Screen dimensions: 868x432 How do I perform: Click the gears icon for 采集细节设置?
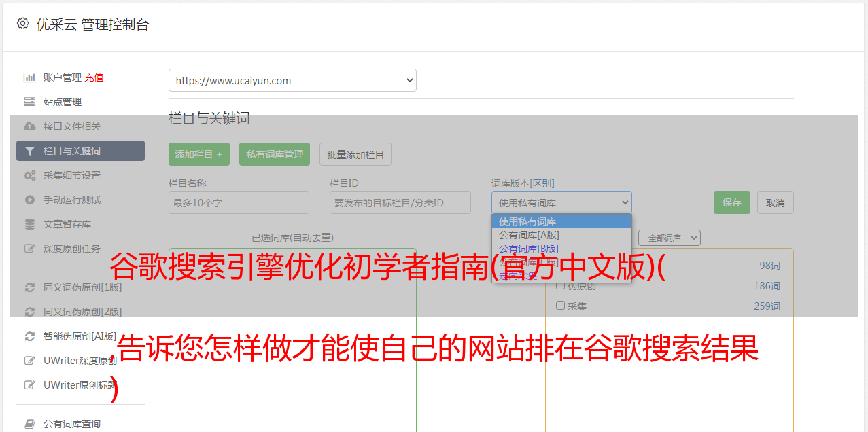click(29, 175)
